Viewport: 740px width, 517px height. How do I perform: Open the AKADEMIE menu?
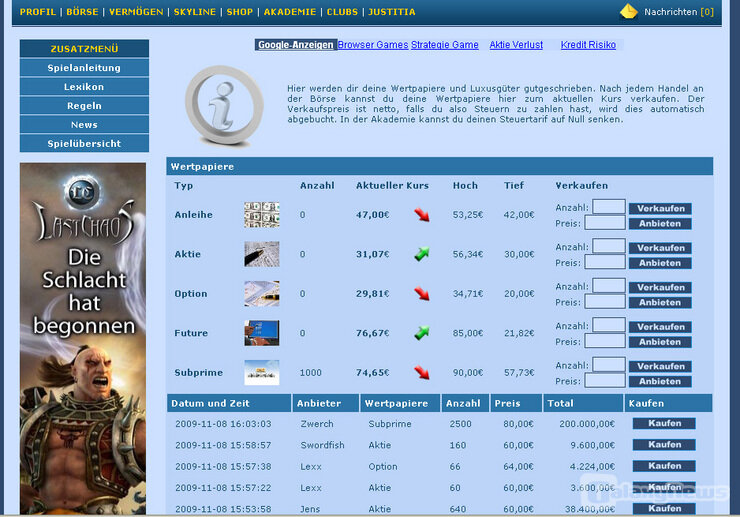290,12
